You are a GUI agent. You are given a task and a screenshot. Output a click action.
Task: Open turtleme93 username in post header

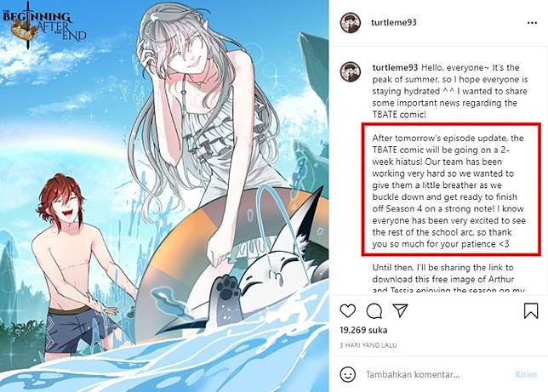(x=393, y=22)
